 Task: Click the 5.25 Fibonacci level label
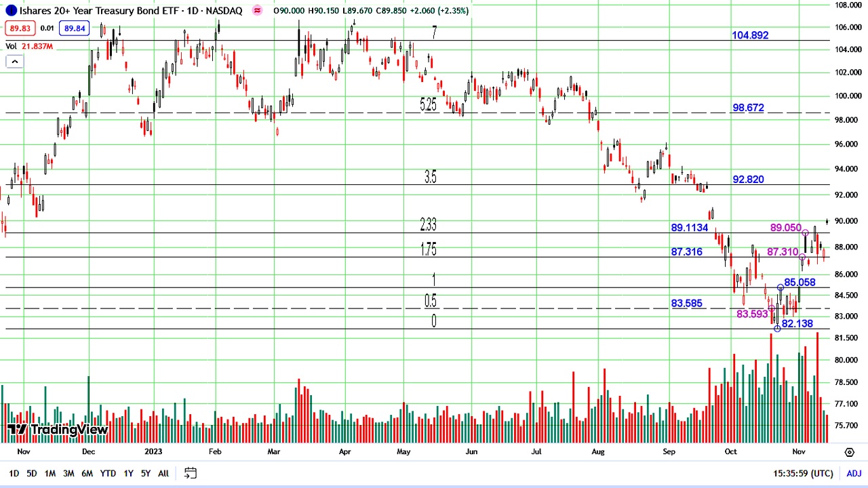(x=429, y=104)
